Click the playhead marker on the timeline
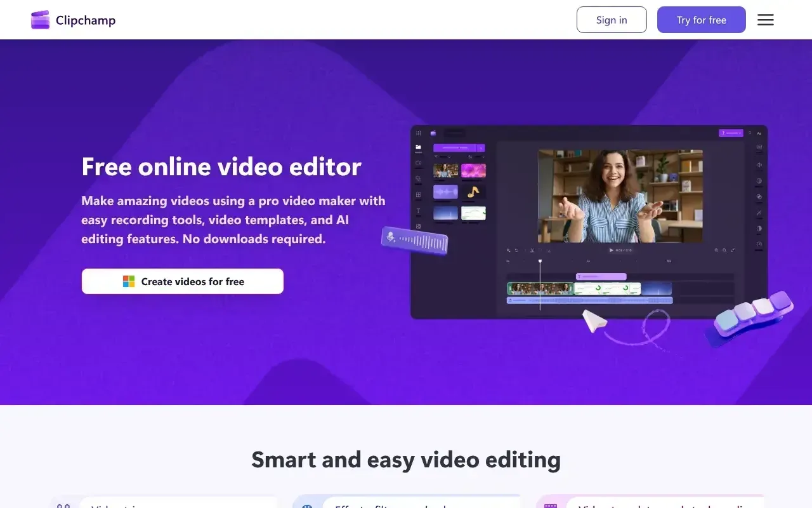Viewport: 812px width, 508px height. tap(540, 261)
